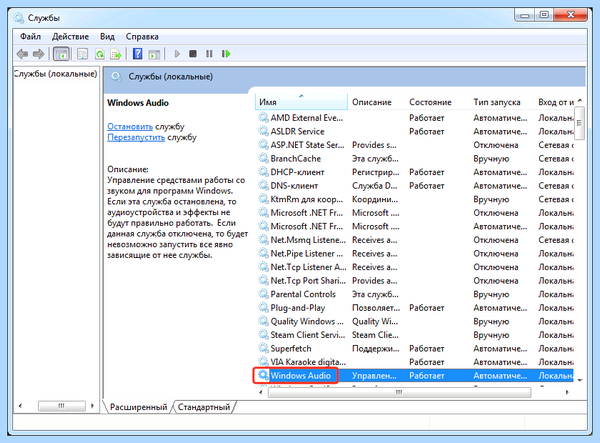The width and height of the screenshot is (600, 443).
Task: Click the gear icon of AMD External Events
Action: click(263, 117)
